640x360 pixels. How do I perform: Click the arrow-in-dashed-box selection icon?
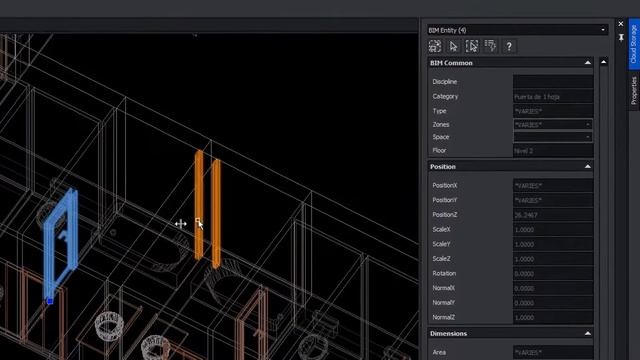472,46
